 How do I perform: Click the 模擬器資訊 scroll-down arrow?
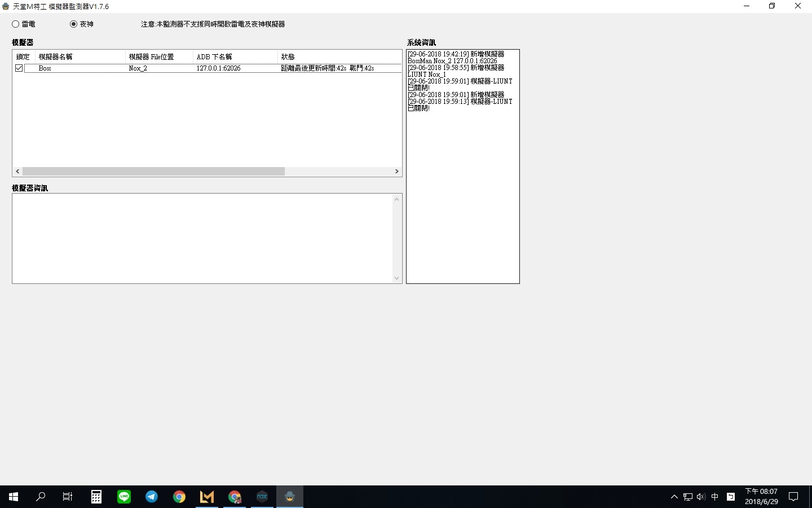coord(396,278)
